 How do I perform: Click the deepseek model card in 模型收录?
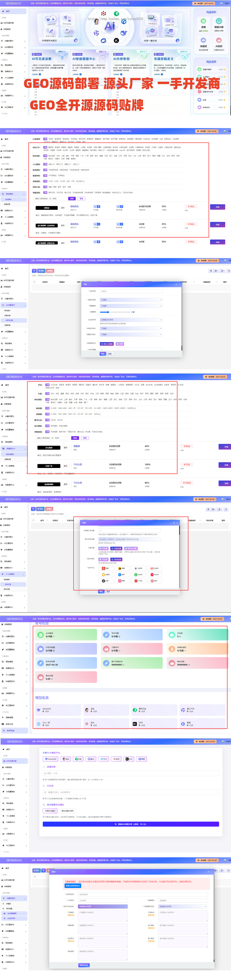pos(58,710)
